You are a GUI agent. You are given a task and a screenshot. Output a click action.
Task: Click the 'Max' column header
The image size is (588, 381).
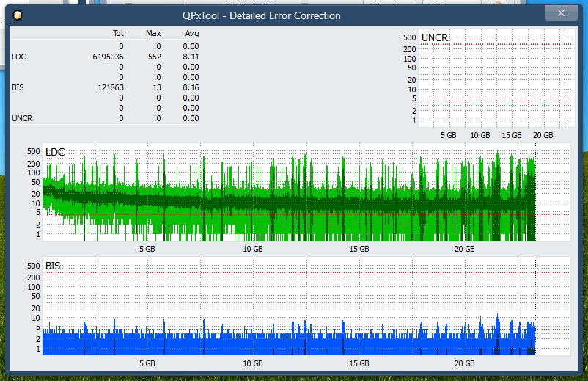[x=153, y=33]
